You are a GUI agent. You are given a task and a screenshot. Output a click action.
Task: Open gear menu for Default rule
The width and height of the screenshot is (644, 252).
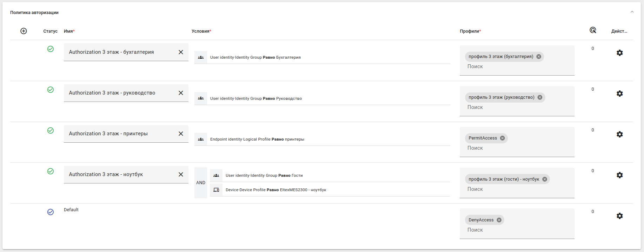619,216
